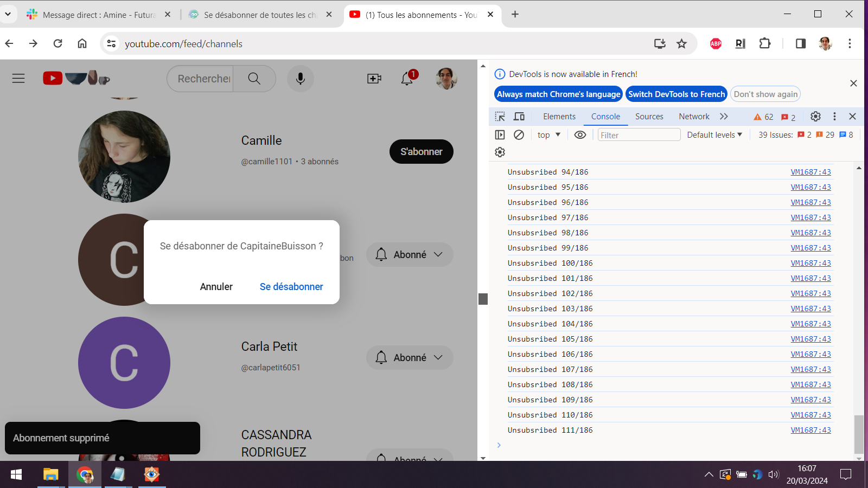Switch to the Network tab in DevTools
868x488 pixels.
694,116
